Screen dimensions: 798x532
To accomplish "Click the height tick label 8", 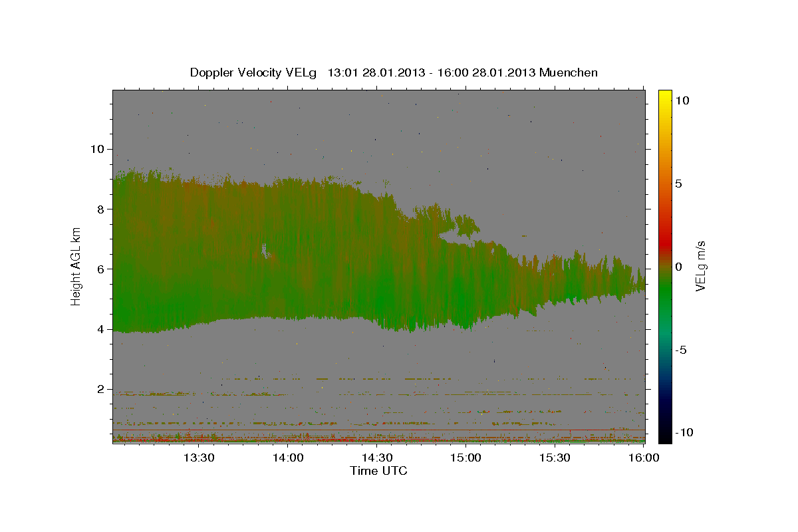I will [101, 209].
